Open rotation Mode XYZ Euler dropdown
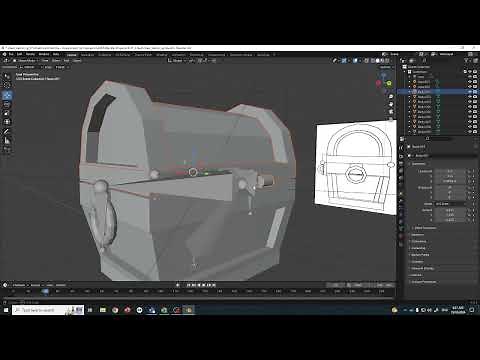 [x=449, y=204]
